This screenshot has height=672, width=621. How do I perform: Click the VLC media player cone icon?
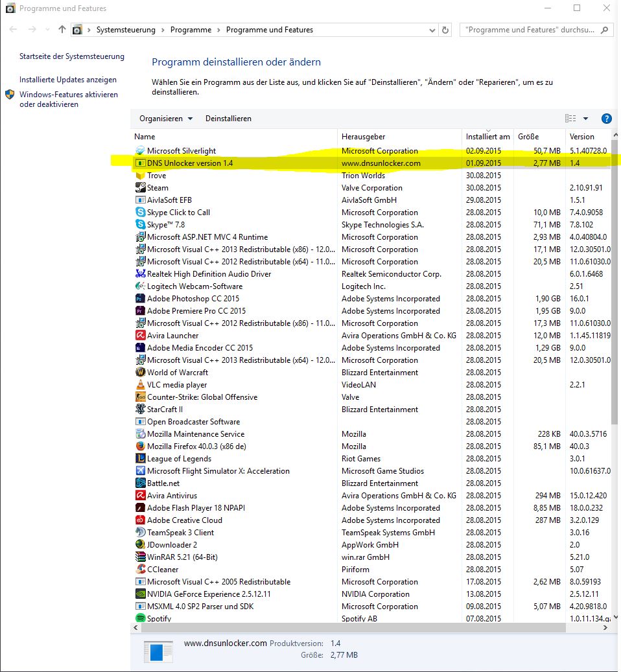[140, 384]
